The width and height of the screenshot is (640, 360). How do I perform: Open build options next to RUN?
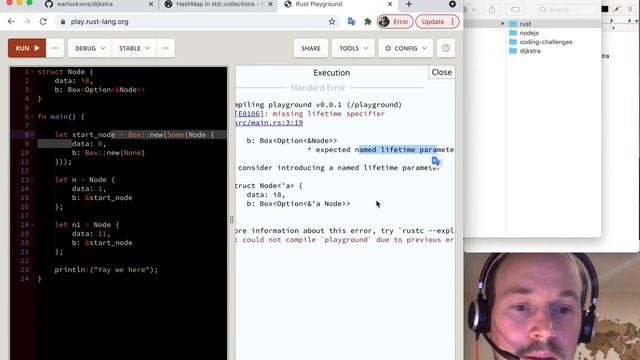pyautogui.click(x=55, y=48)
